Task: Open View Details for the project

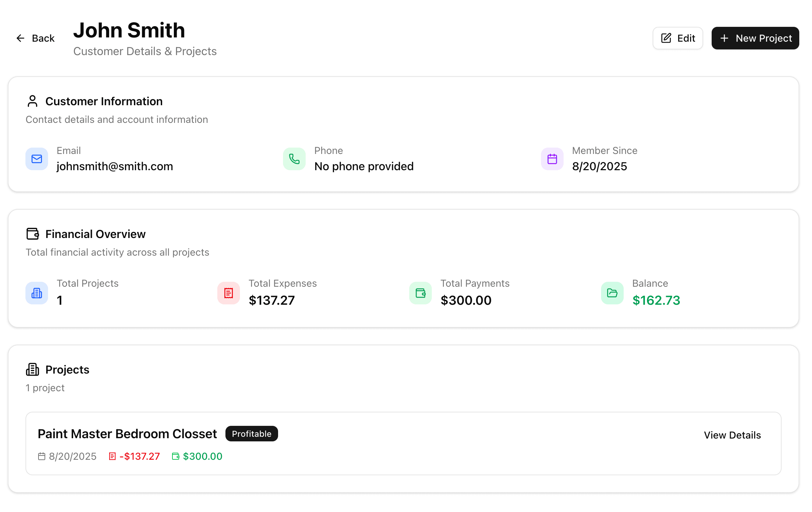Action: [732, 435]
